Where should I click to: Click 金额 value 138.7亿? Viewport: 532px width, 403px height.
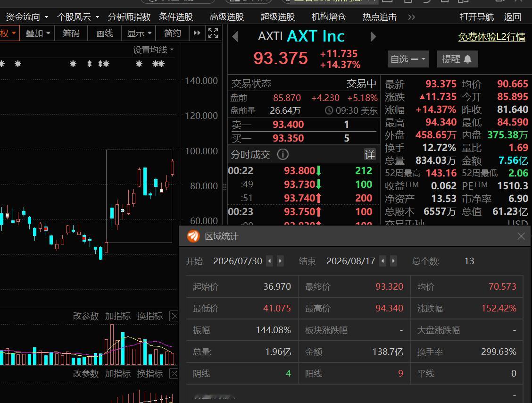pyautogui.click(x=388, y=352)
